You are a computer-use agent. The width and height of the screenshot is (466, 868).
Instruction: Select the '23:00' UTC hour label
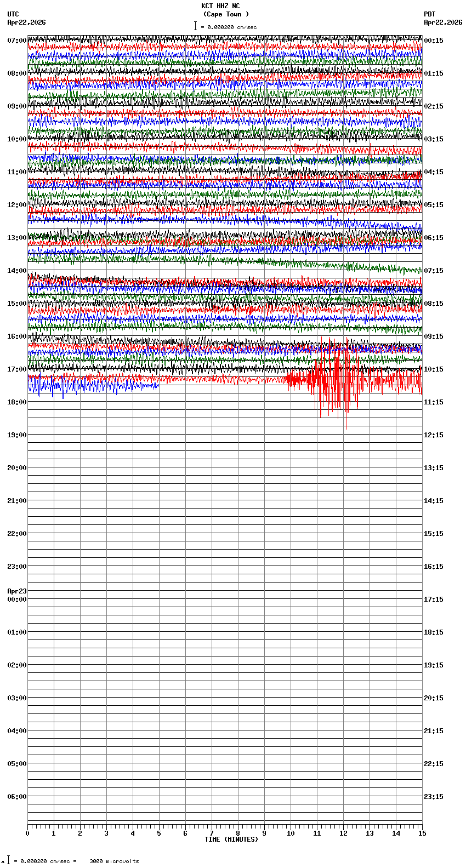[x=17, y=567]
